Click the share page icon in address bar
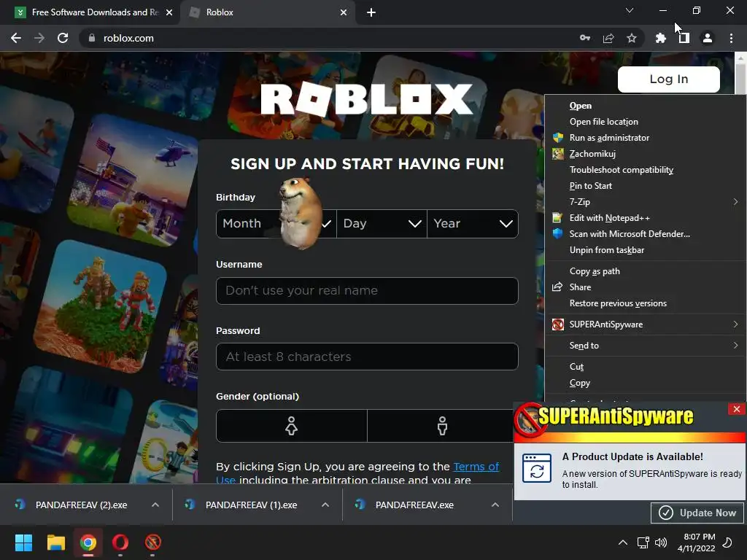 (608, 38)
